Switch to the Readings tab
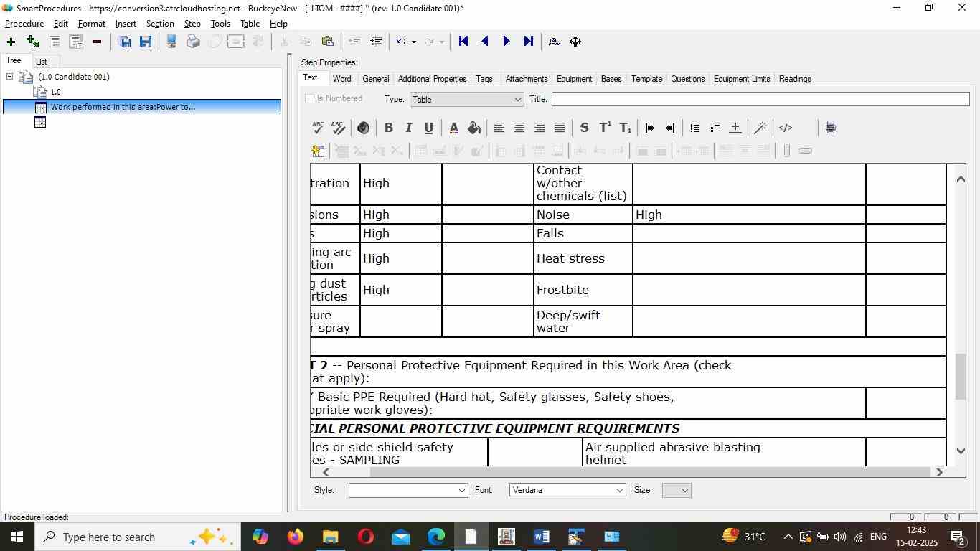This screenshot has width=980, height=551. [795, 79]
